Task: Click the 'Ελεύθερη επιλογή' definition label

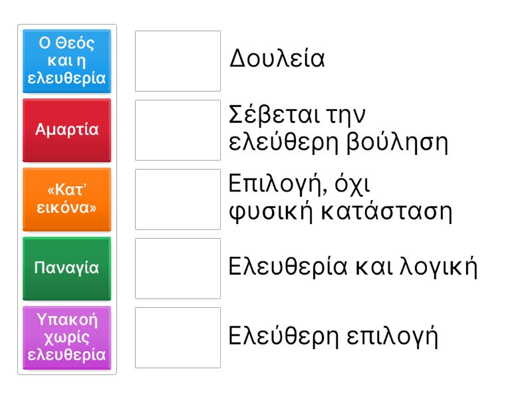Action: [333, 337]
